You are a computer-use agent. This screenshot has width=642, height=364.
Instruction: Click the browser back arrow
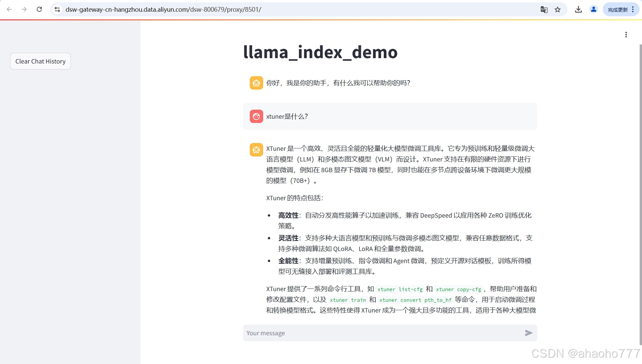[x=9, y=9]
